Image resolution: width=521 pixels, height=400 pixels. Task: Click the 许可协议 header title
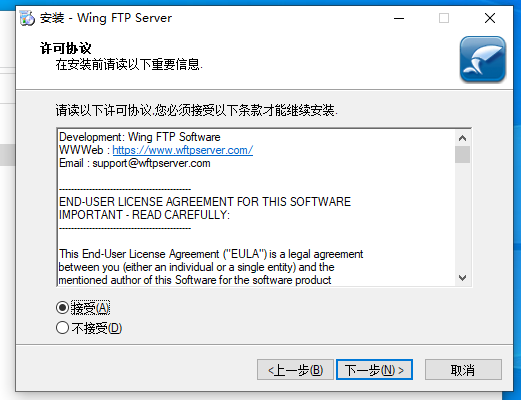tap(66, 48)
